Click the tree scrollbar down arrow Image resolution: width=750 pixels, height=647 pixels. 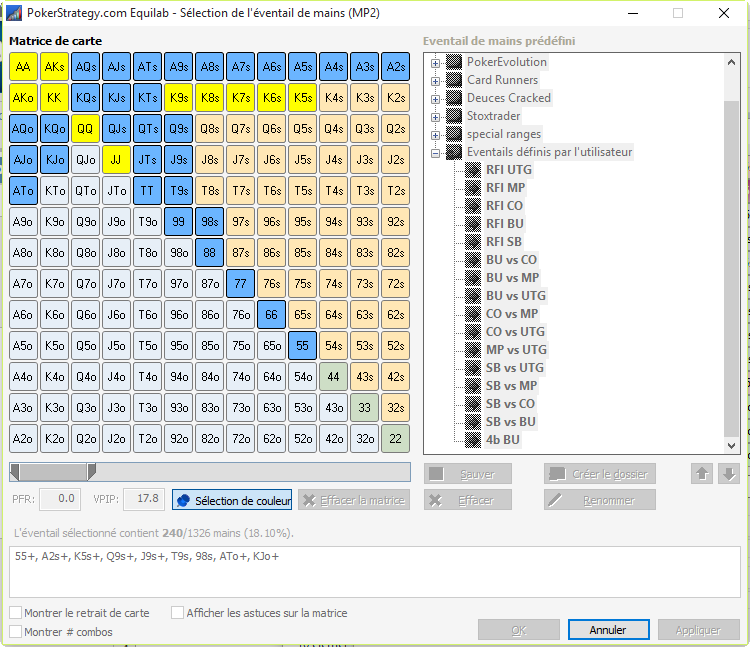point(731,446)
